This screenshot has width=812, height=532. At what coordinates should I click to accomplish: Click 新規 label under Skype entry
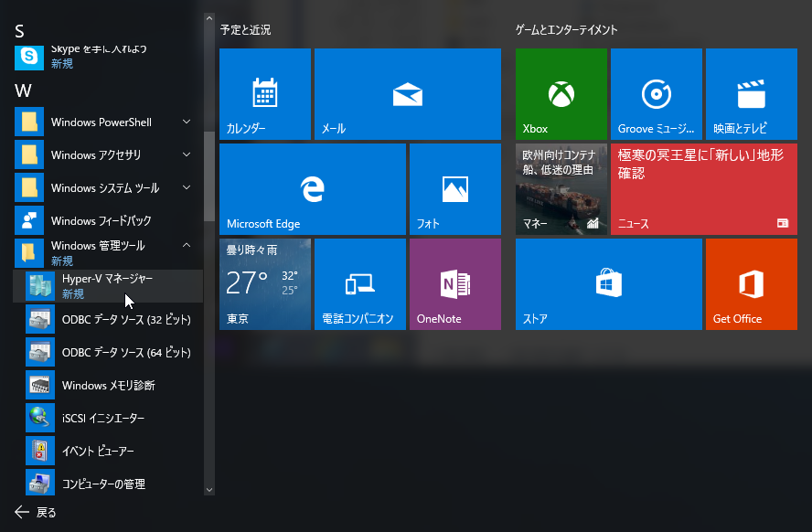point(61,64)
